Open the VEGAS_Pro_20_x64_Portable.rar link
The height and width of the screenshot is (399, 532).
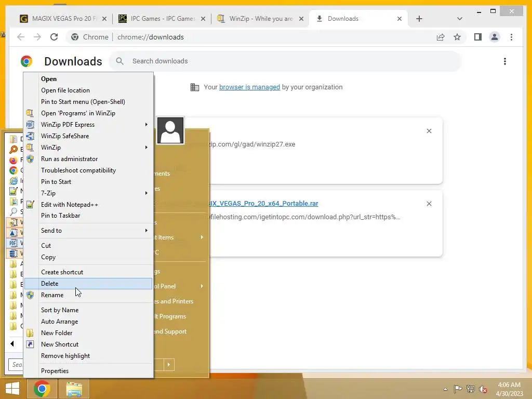coord(263,203)
